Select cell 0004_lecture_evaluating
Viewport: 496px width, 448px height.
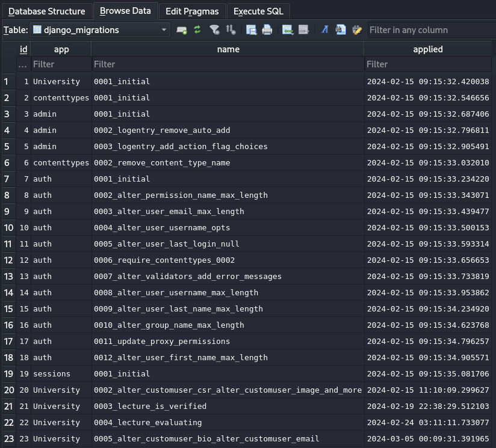pyautogui.click(x=228, y=423)
